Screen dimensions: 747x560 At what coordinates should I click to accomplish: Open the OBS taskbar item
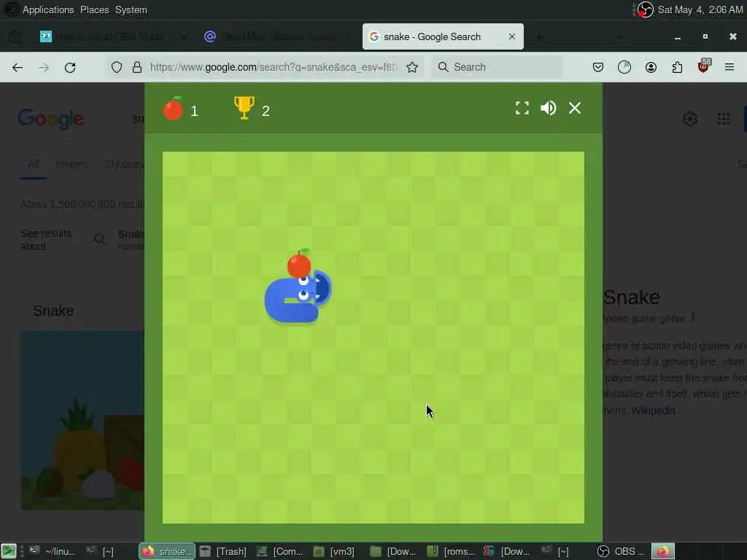point(622,551)
